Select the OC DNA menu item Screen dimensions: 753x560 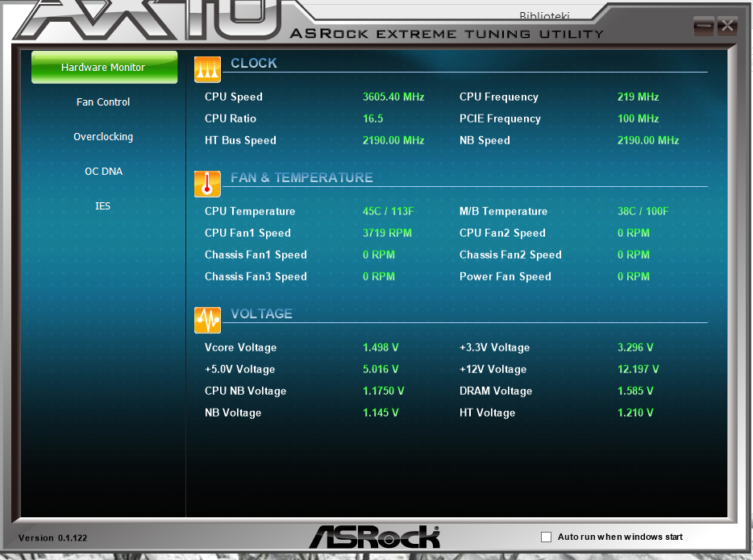104,172
